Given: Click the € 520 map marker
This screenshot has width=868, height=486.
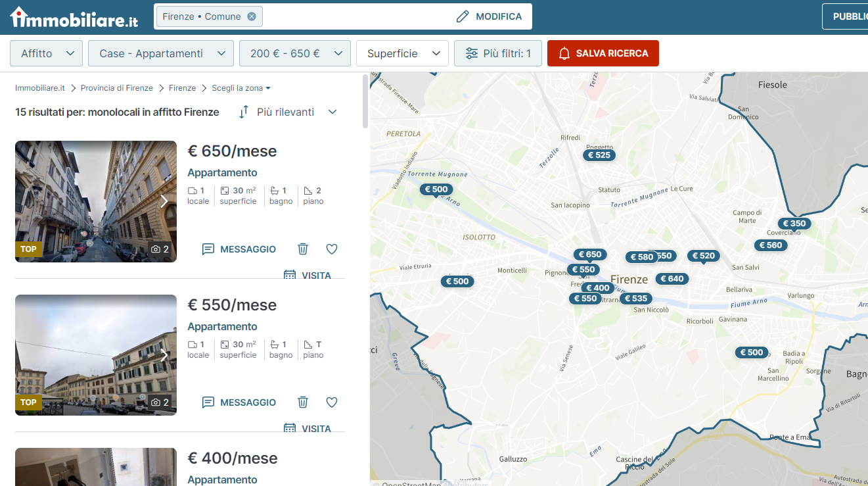Looking at the screenshot, I should (703, 256).
